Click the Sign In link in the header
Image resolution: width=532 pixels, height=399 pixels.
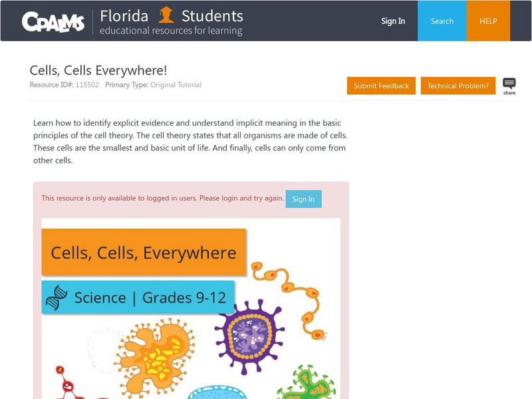pos(392,21)
